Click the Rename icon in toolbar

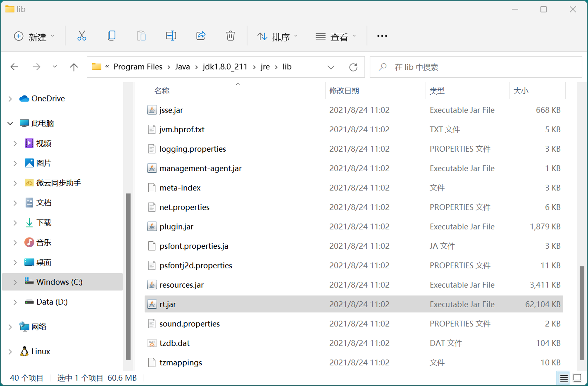tap(171, 36)
